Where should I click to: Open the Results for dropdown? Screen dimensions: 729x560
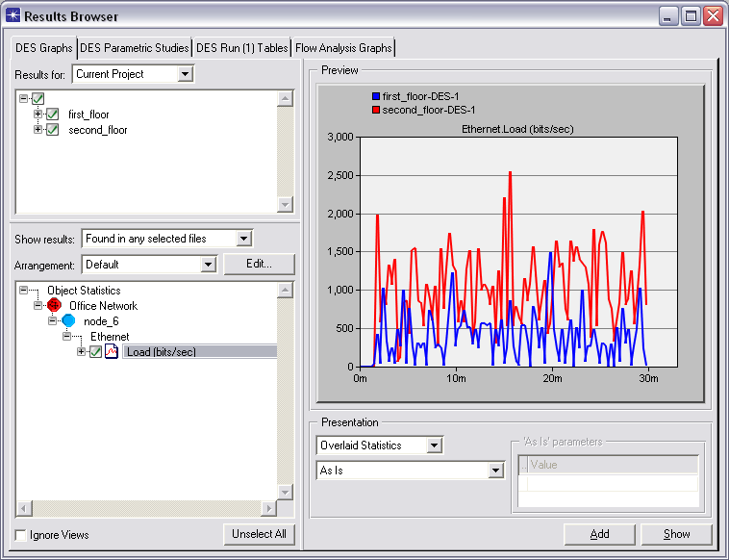click(186, 74)
